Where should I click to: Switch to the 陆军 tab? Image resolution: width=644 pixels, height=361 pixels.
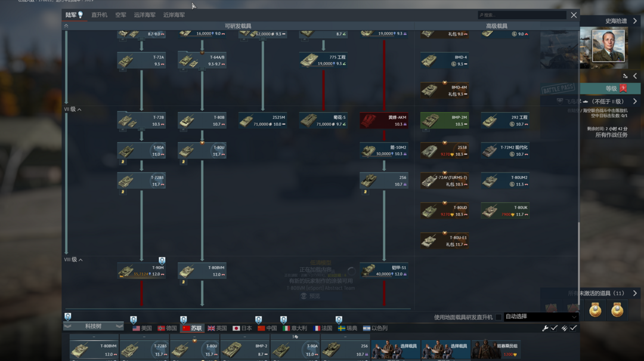pyautogui.click(x=74, y=15)
